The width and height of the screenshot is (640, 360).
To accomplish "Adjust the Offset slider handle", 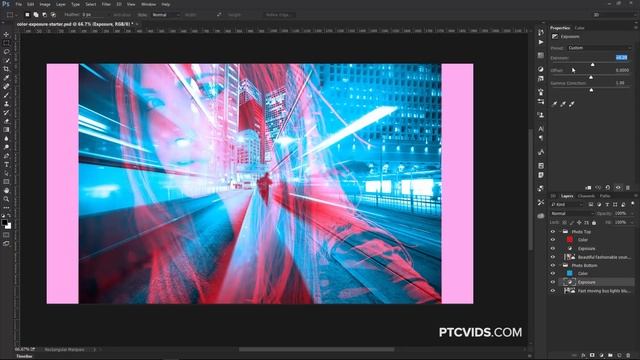I will click(x=591, y=77).
